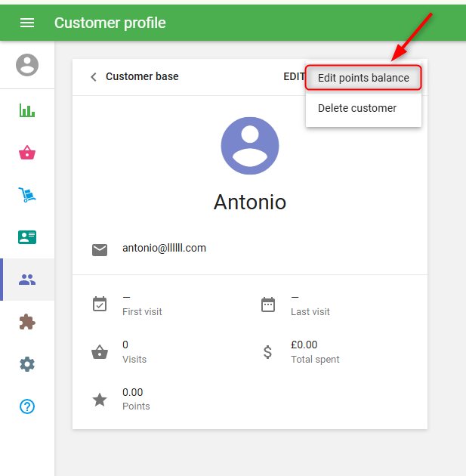This screenshot has height=476, width=466.
Task: Go back to Customer base
Action: click(142, 76)
